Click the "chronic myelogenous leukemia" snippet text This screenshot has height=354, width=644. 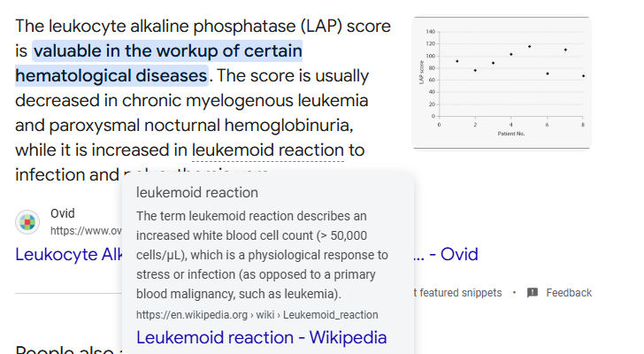click(245, 100)
